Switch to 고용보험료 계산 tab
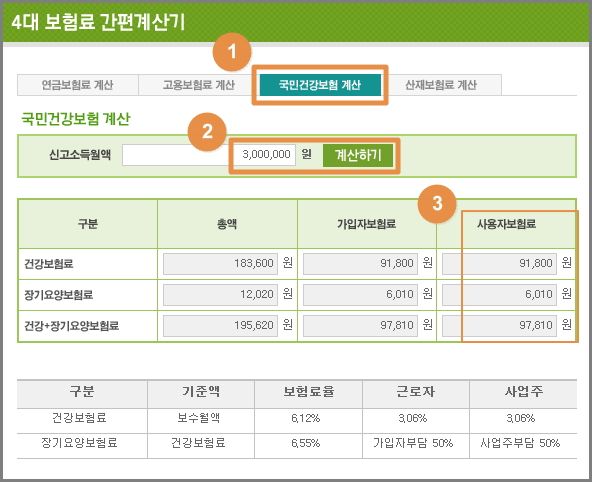Screen dimensions: 592x482 point(199,85)
